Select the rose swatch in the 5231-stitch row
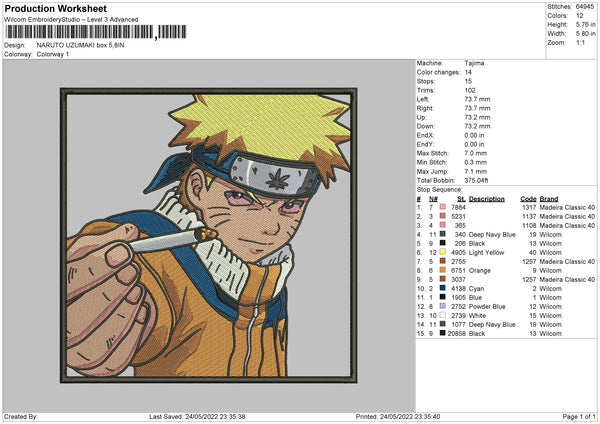600x424 pixels. pyautogui.click(x=443, y=216)
